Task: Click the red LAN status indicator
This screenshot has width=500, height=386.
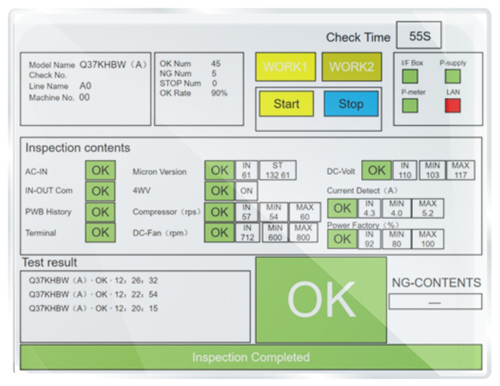Action: click(x=453, y=105)
